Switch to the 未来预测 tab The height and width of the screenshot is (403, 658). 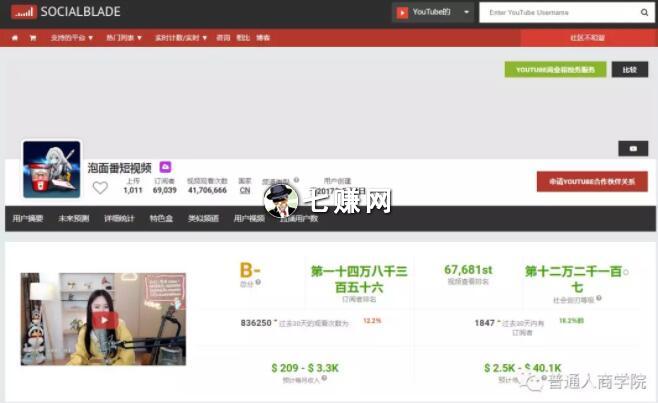(x=73, y=219)
